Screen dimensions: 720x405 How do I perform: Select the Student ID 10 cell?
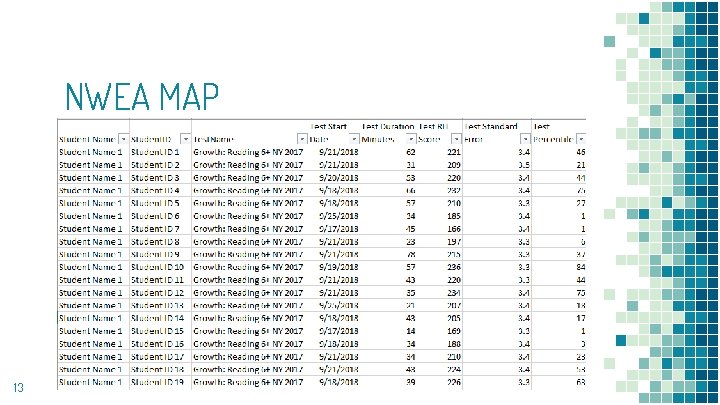(x=158, y=267)
